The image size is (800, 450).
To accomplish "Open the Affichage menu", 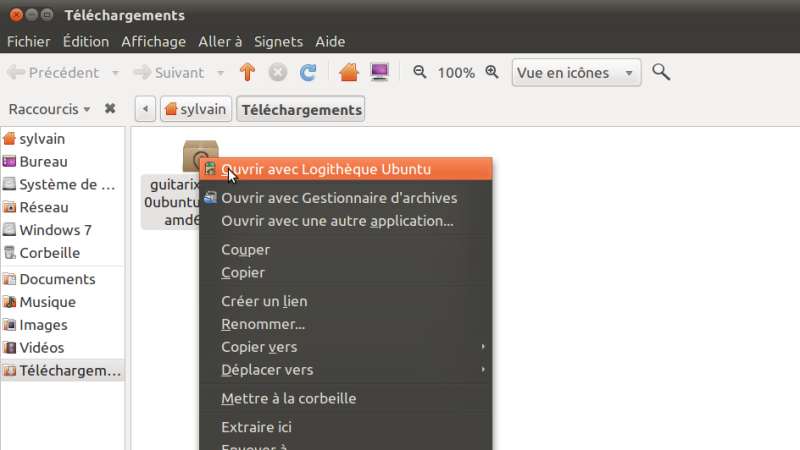I will click(x=154, y=41).
